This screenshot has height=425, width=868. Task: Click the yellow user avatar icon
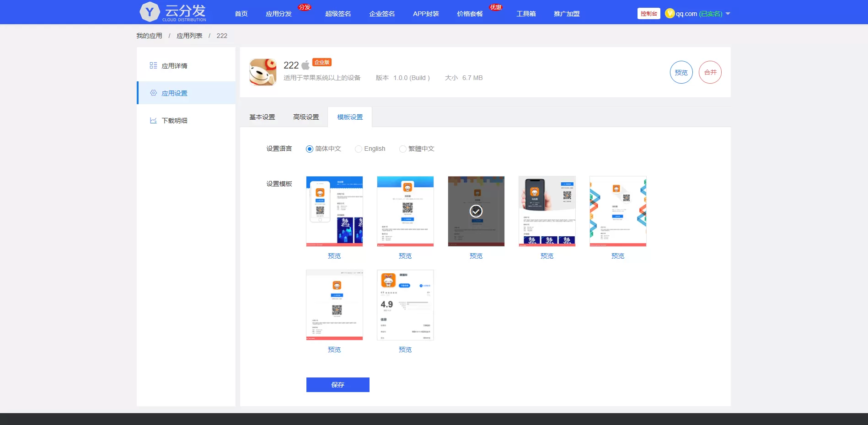pos(670,14)
